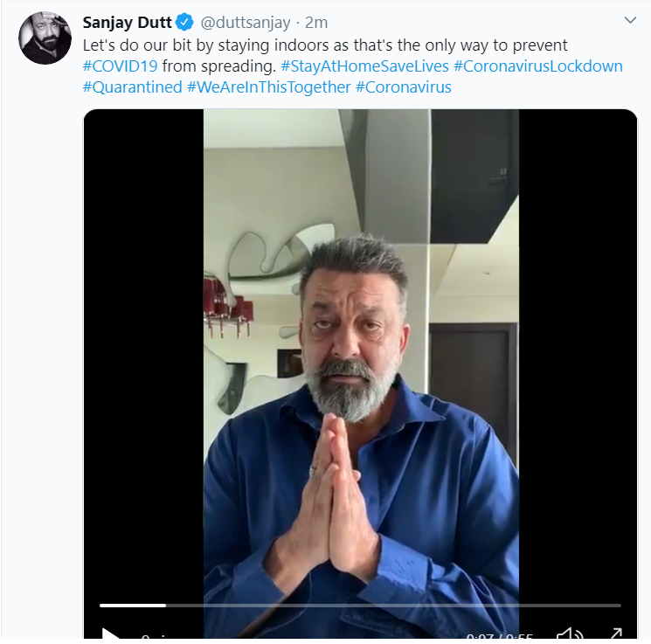Open the tweet options chevron menu
The image size is (651, 644).
[x=630, y=20]
